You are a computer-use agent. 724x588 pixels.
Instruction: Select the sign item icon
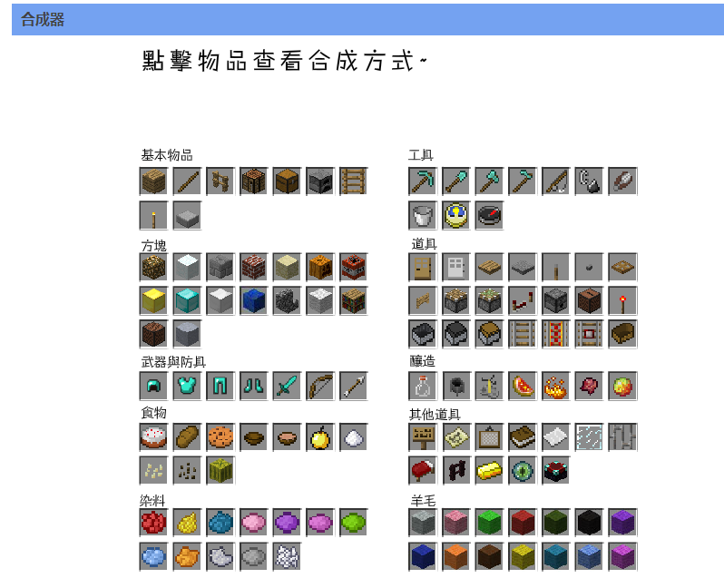click(x=423, y=437)
